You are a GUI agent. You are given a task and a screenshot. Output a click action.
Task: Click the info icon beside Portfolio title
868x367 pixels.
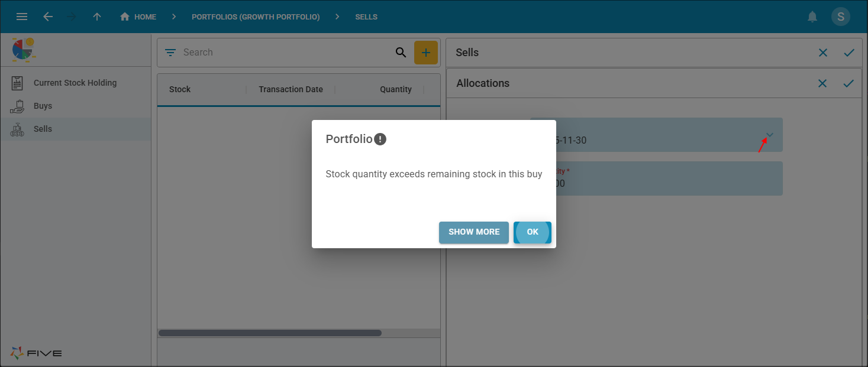380,139
